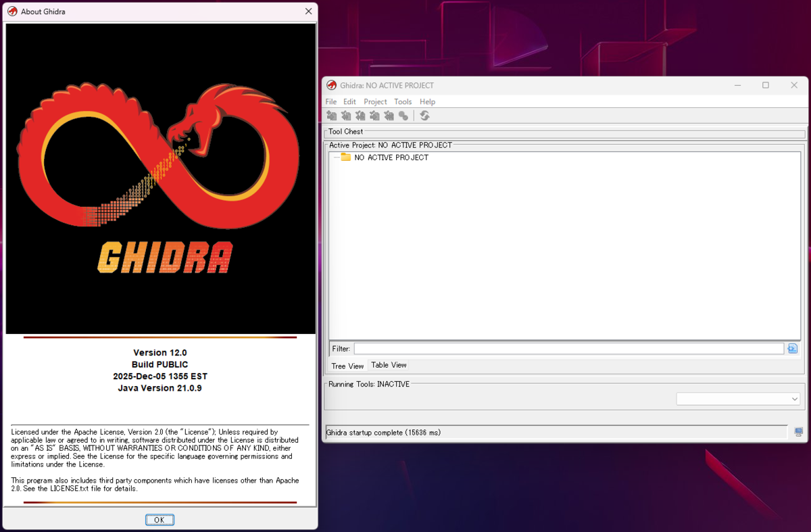811x532 pixels.
Task: Click the Ghidra dragon icon in the project window title bar
Action: coord(331,85)
